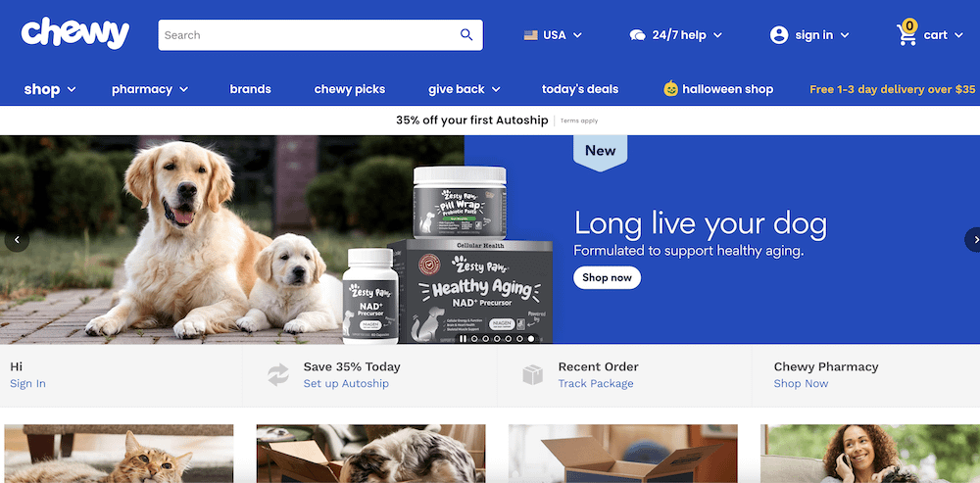This screenshot has height=483, width=980.
Task: Click the Set up Autoship link
Action: 346,384
